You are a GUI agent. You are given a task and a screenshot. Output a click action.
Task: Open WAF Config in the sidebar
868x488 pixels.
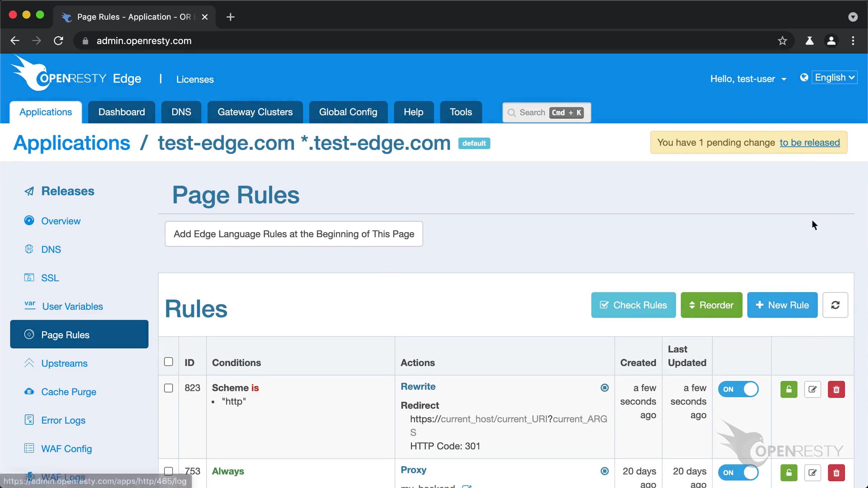pyautogui.click(x=66, y=449)
